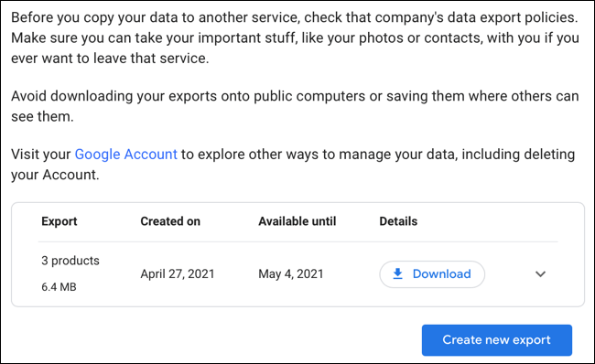This screenshot has height=364, width=595.
Task: Click the May 4, 2021 expiry date
Action: click(x=291, y=273)
